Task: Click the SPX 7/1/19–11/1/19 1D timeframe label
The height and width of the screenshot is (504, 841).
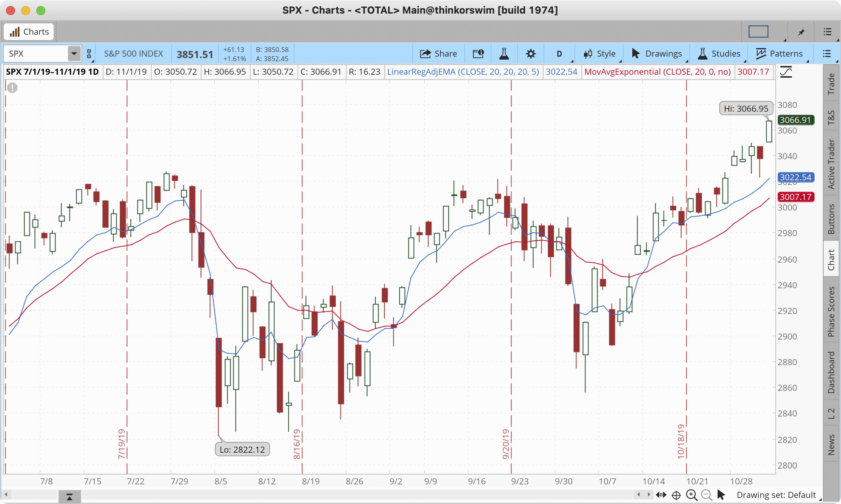Action: coord(52,72)
